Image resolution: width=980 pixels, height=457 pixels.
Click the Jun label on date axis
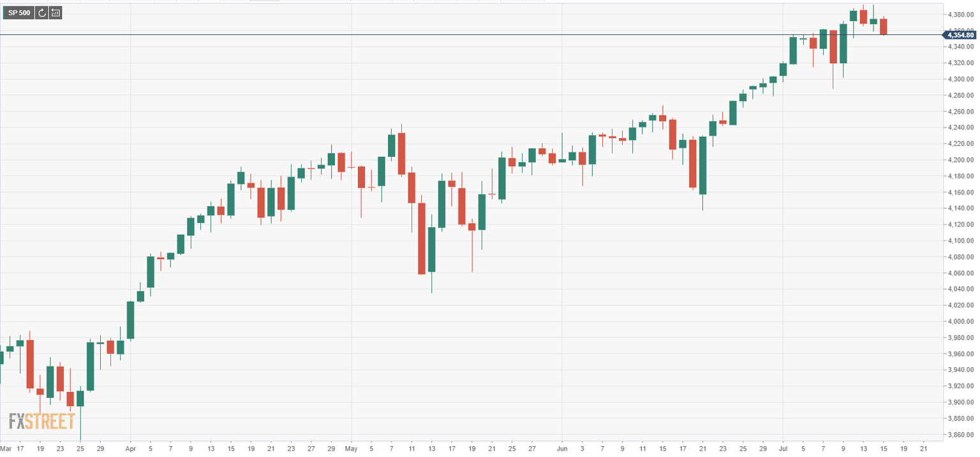pos(561,448)
